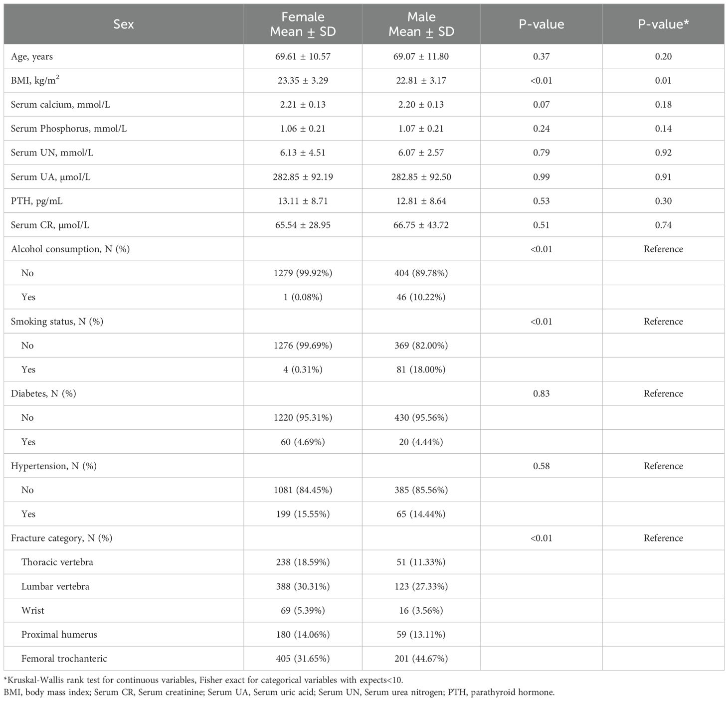This screenshot has height=701, width=728.
Task: Select the Female Mean ± SD header
Action: click(303, 24)
